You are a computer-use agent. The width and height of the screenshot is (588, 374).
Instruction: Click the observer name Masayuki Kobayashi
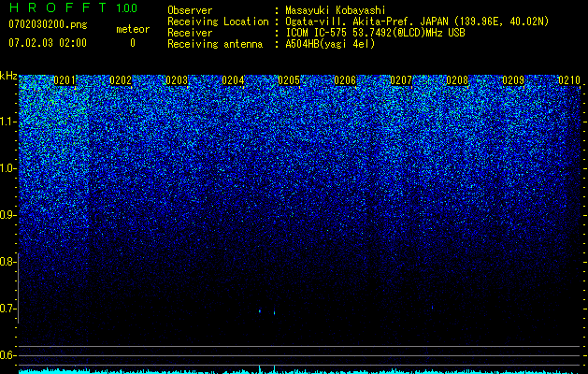click(336, 10)
